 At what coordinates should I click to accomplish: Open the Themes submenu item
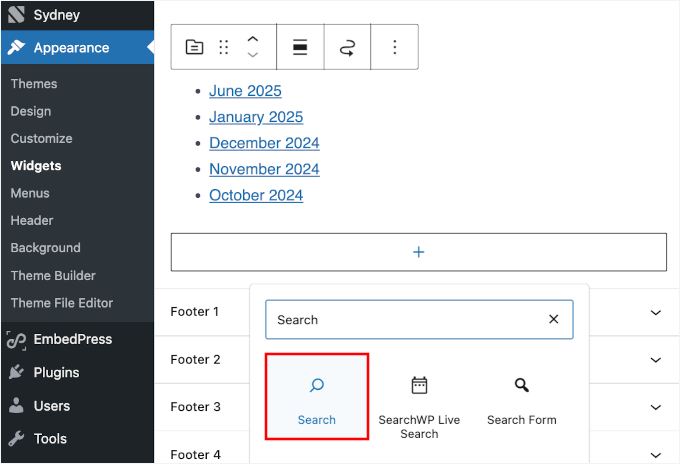tap(34, 84)
